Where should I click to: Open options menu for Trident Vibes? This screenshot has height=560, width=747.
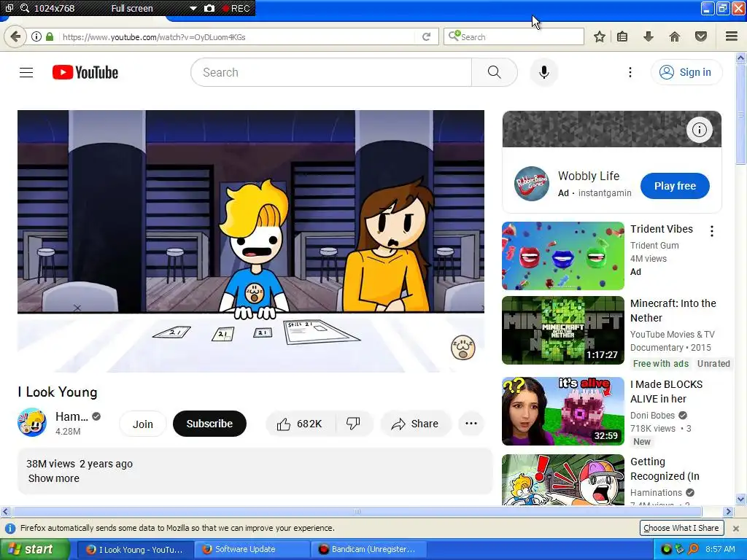[712, 231]
